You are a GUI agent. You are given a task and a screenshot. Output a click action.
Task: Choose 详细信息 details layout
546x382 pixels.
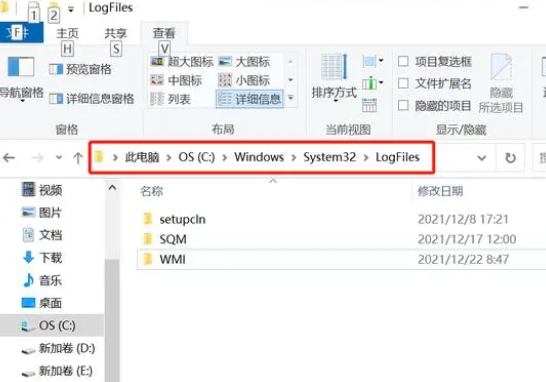(249, 99)
